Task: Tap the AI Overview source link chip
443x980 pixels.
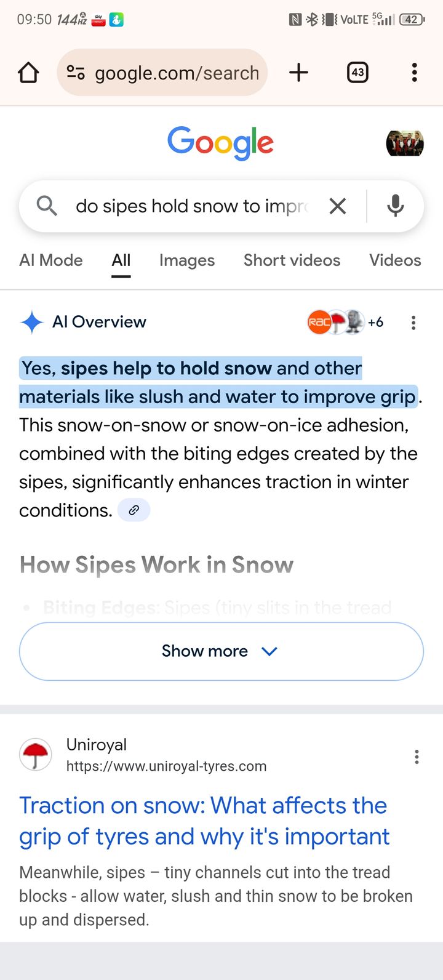Action: [x=134, y=510]
